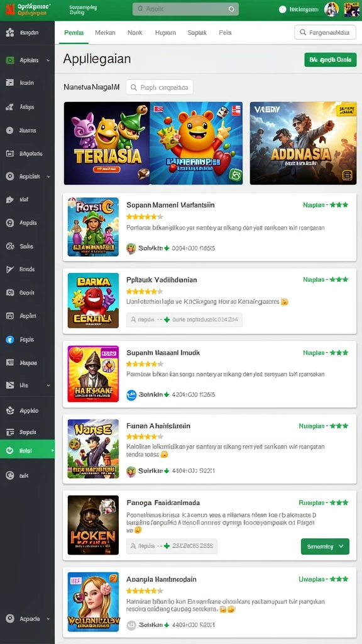The width and height of the screenshot is (362, 644).
Task: Switch to the Merkan tab
Action: [105, 33]
